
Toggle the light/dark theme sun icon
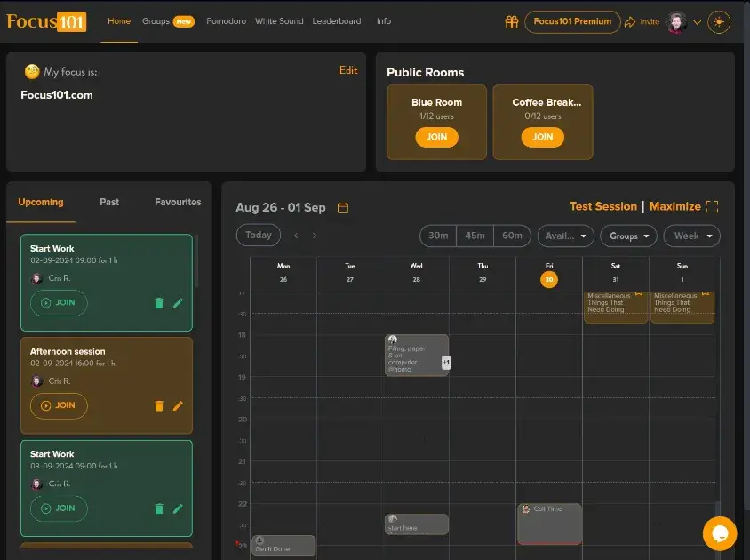pyautogui.click(x=718, y=22)
